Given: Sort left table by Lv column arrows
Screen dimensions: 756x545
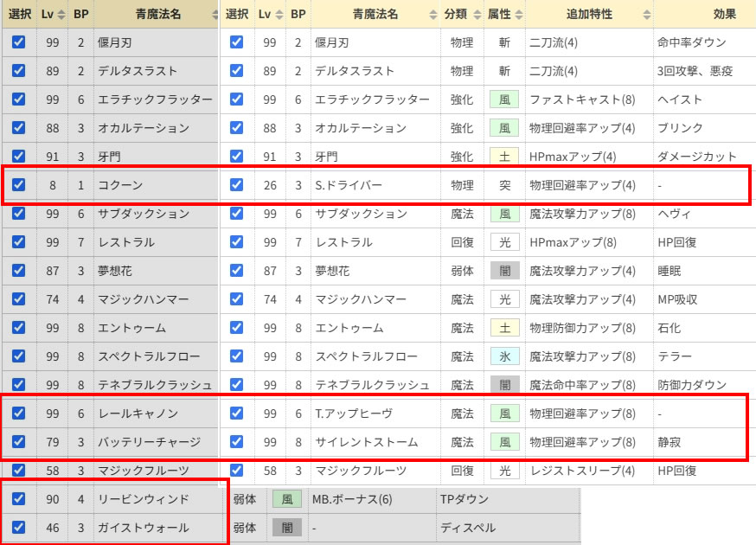Looking at the screenshot, I should (x=61, y=15).
